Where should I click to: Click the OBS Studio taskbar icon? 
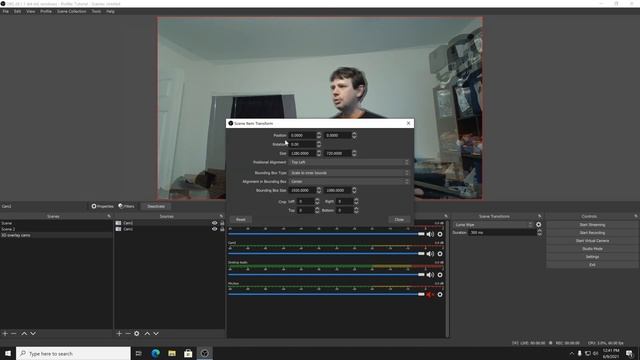pyautogui.click(x=204, y=353)
